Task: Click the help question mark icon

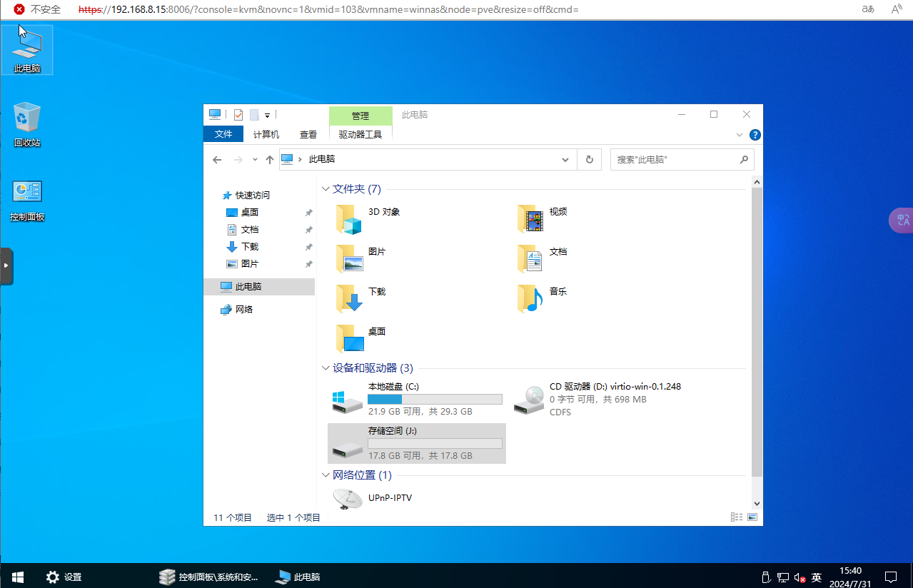Action: pyautogui.click(x=755, y=135)
